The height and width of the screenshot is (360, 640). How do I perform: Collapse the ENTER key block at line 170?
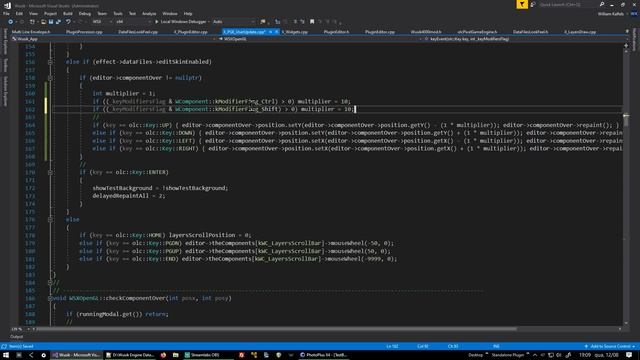coord(50,172)
